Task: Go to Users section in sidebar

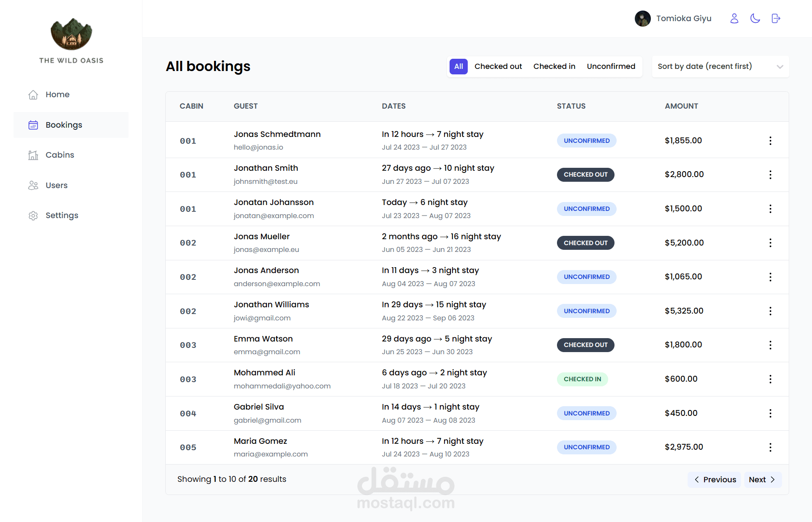Action: coord(56,186)
